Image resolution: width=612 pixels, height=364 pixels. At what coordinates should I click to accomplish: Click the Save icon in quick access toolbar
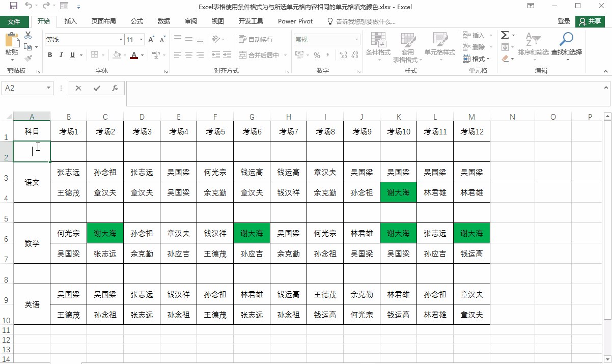click(13, 7)
